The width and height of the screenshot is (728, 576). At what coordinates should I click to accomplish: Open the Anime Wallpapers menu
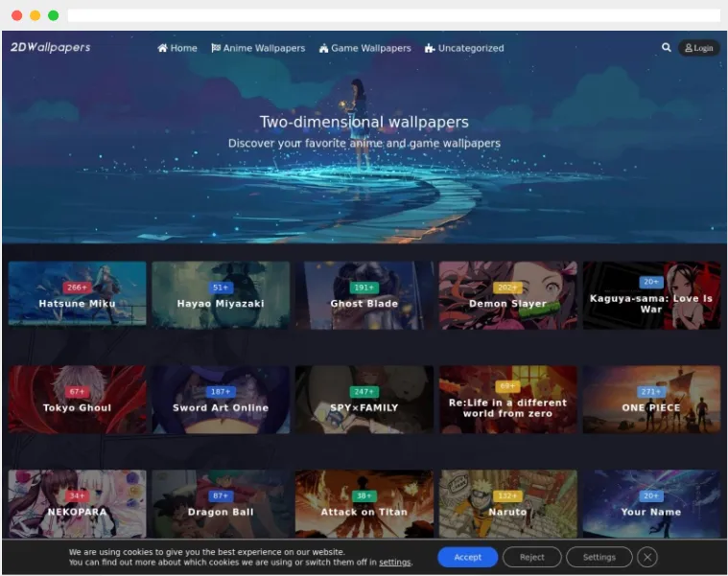[x=258, y=48]
